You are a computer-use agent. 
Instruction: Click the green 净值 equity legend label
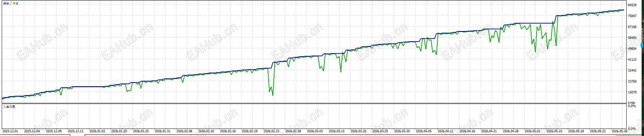(16, 3)
